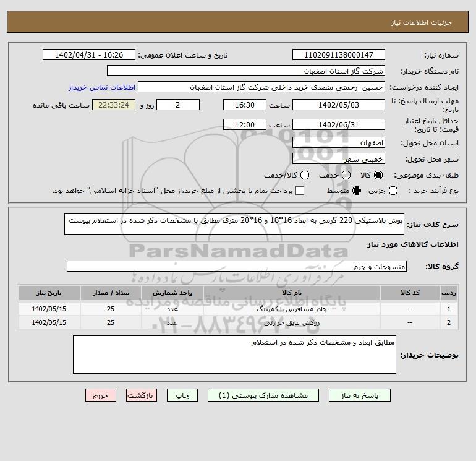
Task: Click the اطلاعات کالاهای مورد نیاز heading
Action: [413, 244]
